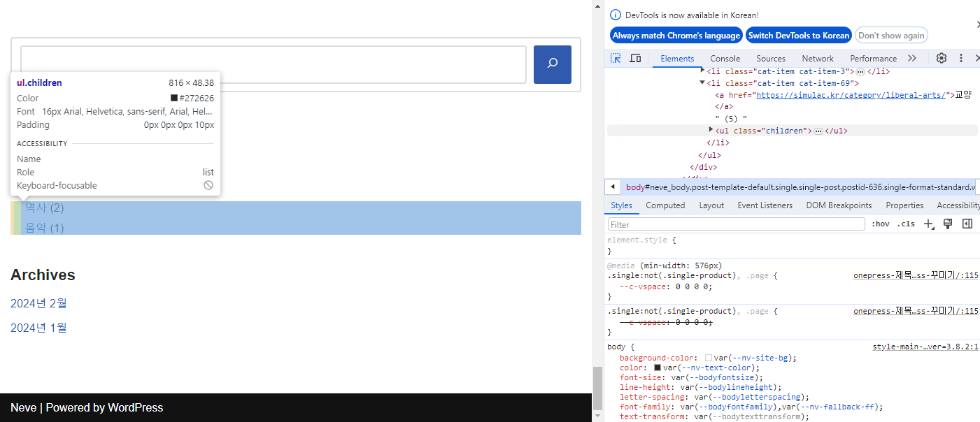This screenshot has height=422, width=980.
Task: Open the Event Listeners subtab
Action: pyautogui.click(x=765, y=205)
